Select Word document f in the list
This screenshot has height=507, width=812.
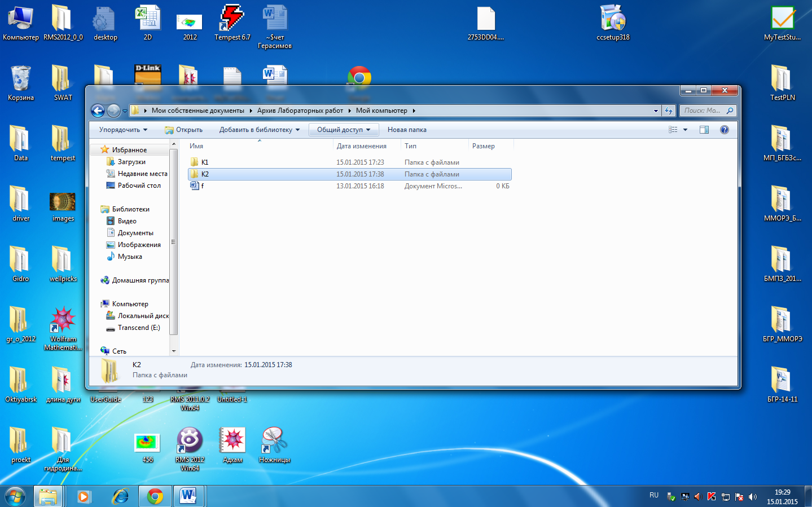349,186
